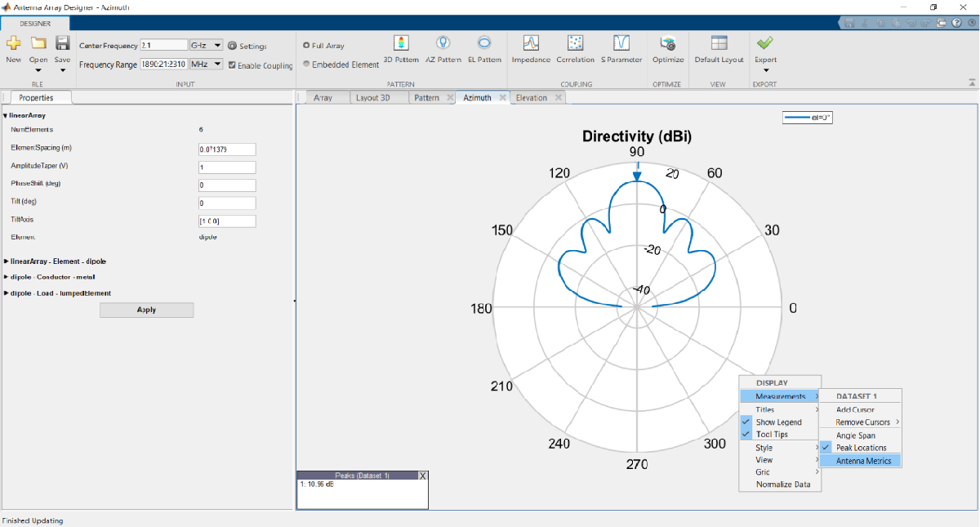This screenshot has height=527, width=980.
Task: Select the Full Array radio button
Action: coord(306,46)
